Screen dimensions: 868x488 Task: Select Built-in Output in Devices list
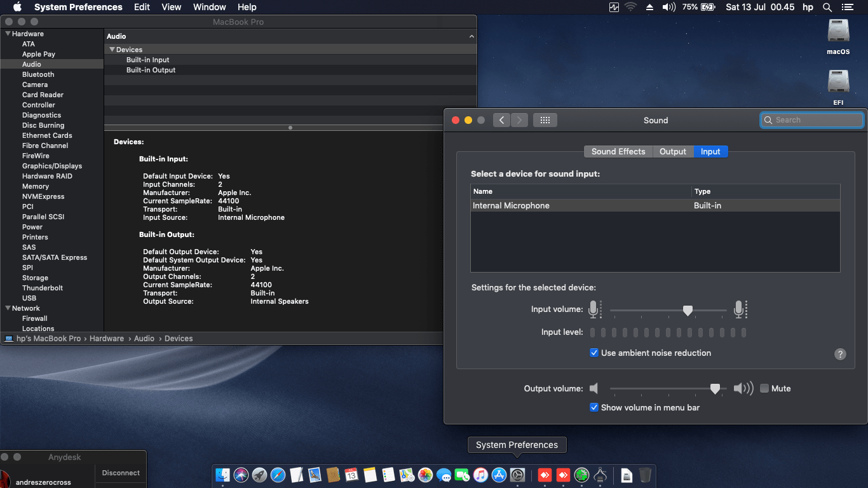(x=290, y=70)
